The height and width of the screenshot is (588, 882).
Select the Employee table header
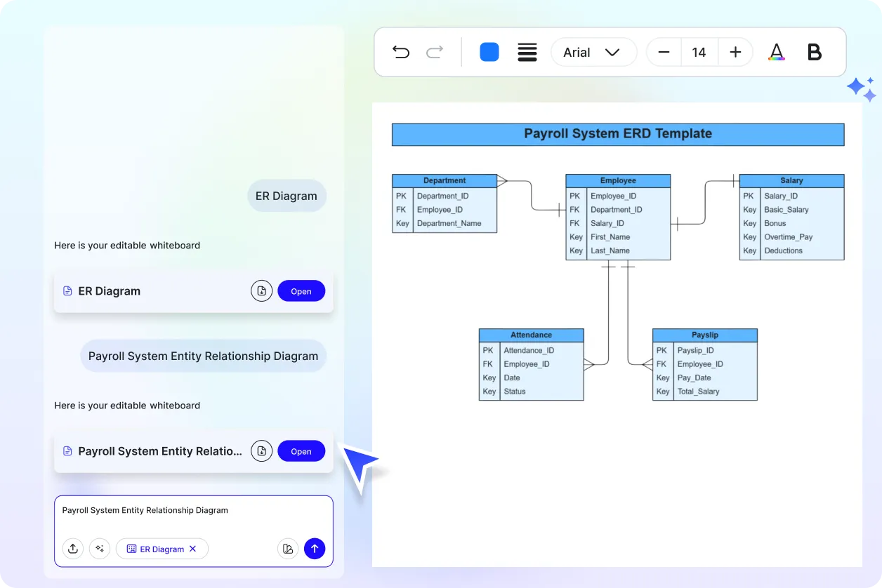[x=618, y=180]
